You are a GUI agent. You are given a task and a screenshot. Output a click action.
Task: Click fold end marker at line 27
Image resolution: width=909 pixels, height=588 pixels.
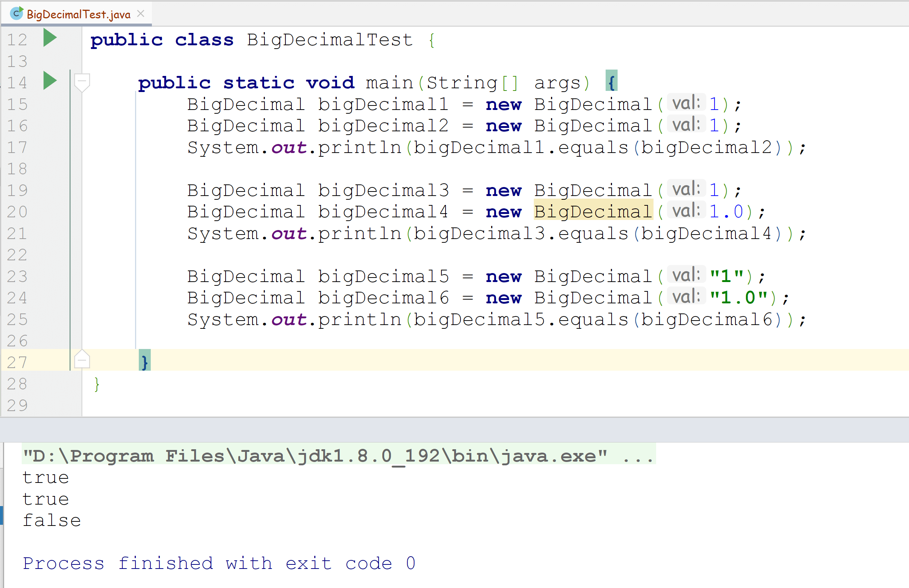coord(82,360)
